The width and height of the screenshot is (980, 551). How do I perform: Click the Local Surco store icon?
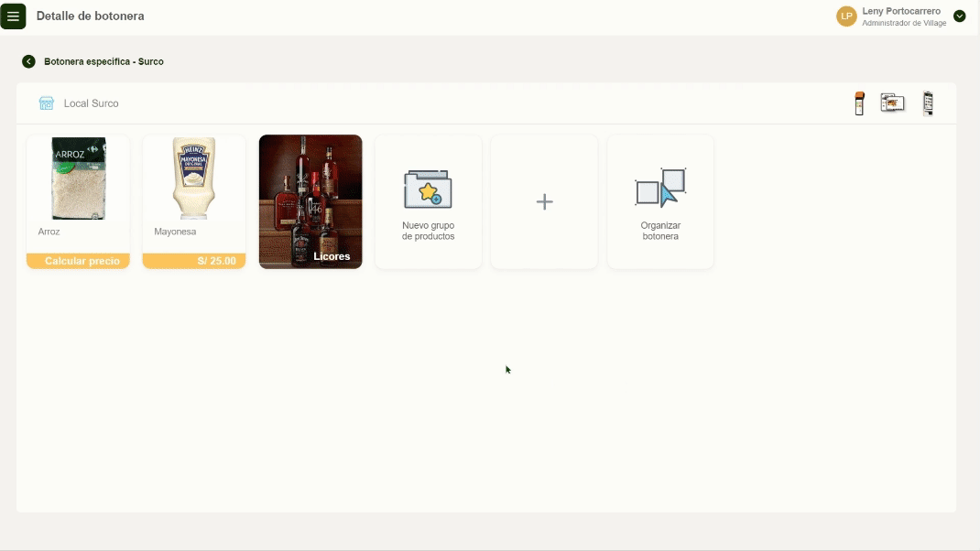[46, 103]
